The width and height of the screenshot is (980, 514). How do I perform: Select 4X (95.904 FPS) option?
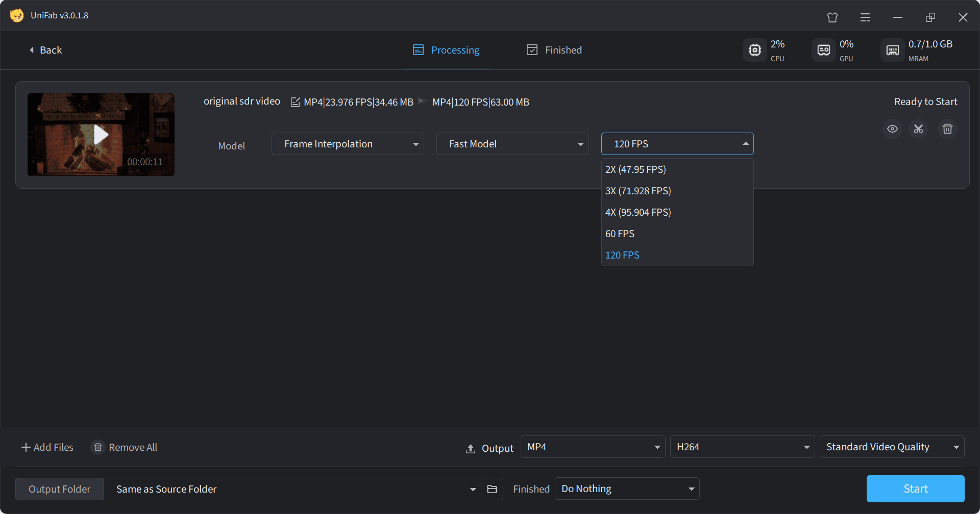[x=677, y=212]
